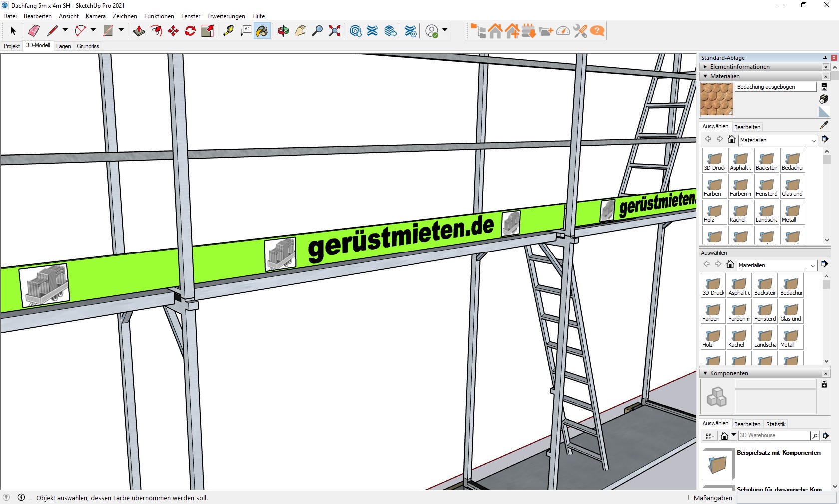Image resolution: width=839 pixels, height=504 pixels.
Task: Click the orange house icon without plus
Action: click(x=495, y=31)
